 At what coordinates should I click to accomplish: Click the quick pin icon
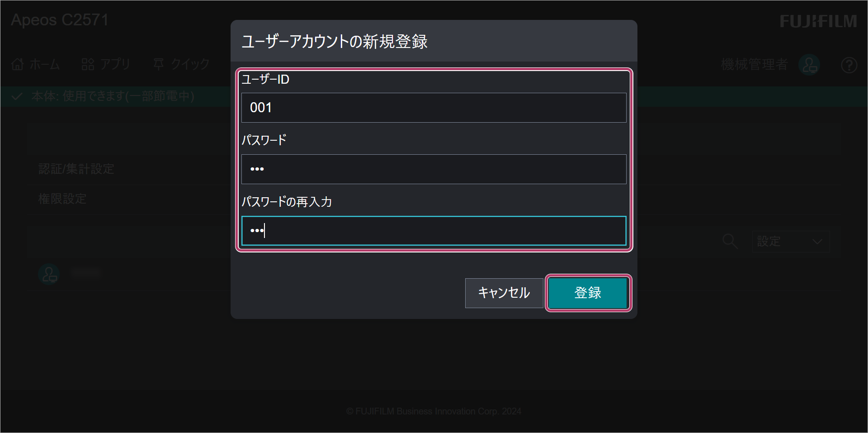coord(159,64)
